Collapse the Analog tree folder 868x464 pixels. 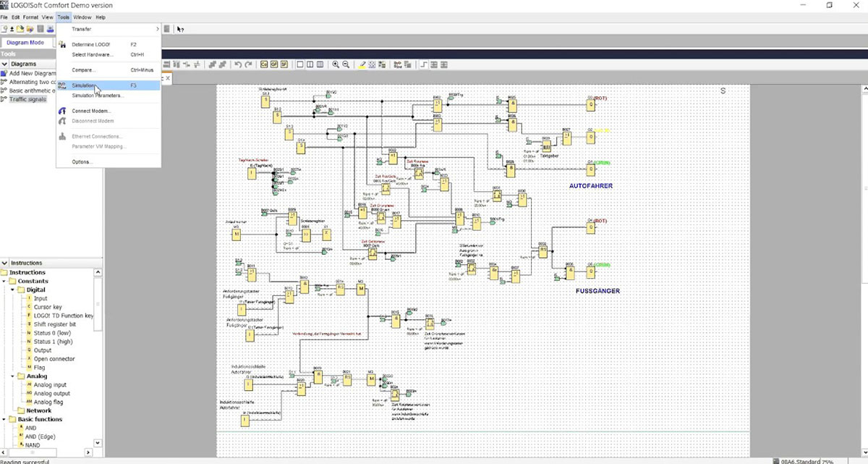pyautogui.click(x=12, y=376)
